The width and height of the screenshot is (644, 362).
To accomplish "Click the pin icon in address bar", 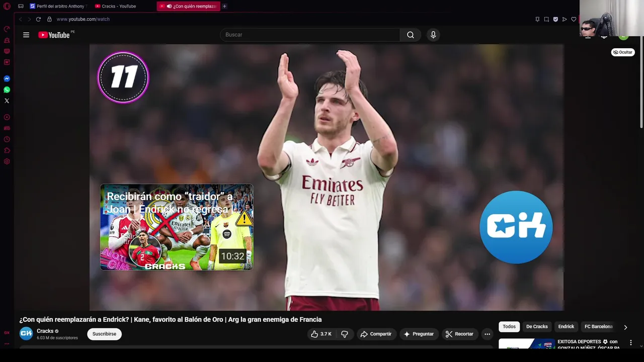I will [537, 19].
